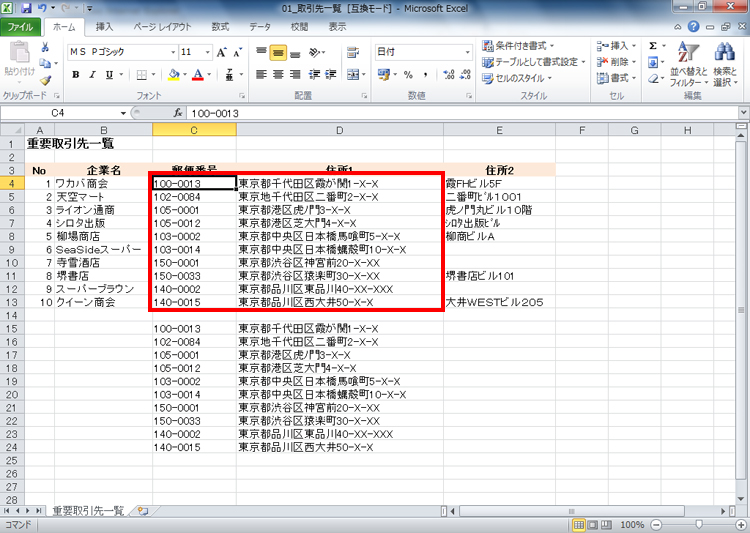This screenshot has height=533, width=750.
Task: Increase font size with large A icon
Action: pyautogui.click(x=221, y=52)
